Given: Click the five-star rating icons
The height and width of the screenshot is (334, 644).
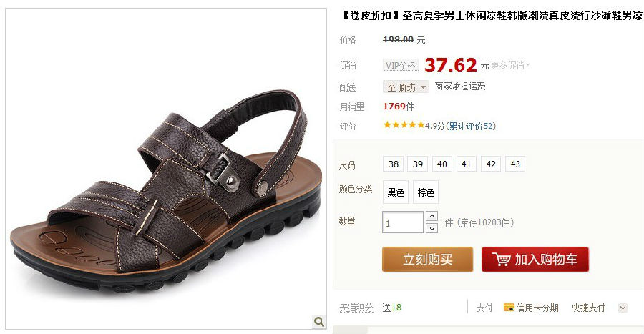Looking at the screenshot, I should point(404,125).
